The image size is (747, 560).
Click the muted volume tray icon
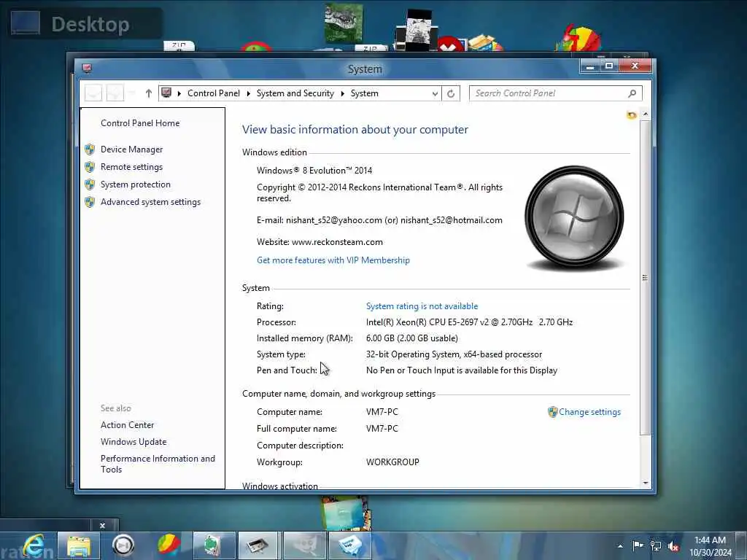pyautogui.click(x=673, y=546)
